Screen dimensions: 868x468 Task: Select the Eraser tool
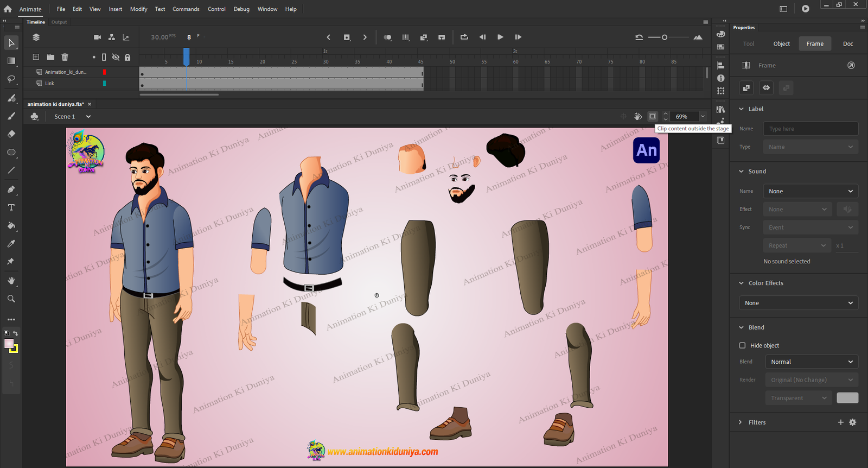[x=11, y=134]
